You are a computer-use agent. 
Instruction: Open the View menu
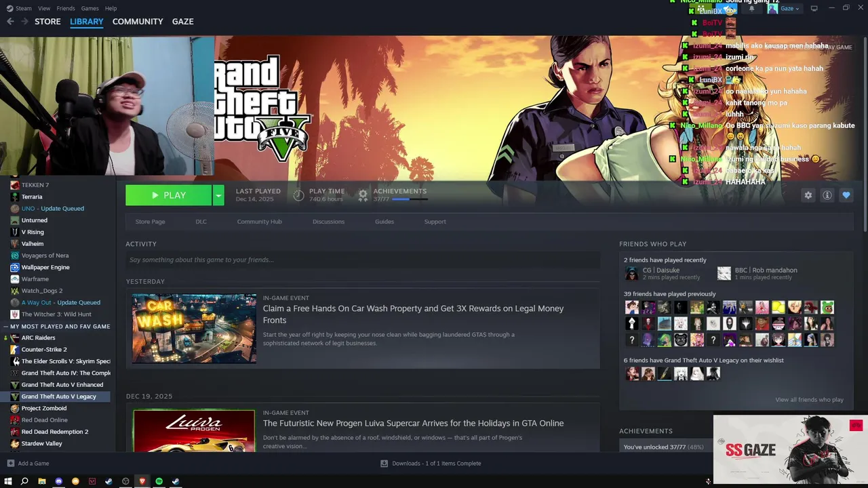tap(44, 8)
